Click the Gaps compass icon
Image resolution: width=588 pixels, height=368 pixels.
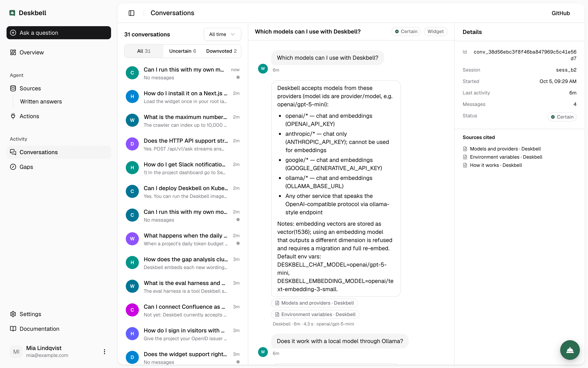(x=13, y=167)
